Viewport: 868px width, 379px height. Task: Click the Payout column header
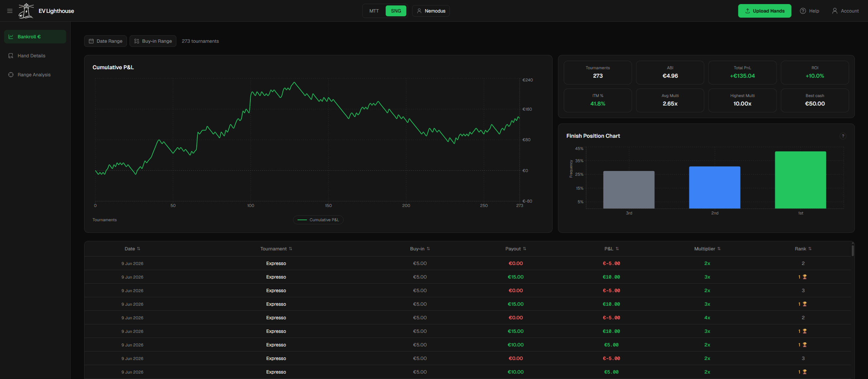[516, 249]
